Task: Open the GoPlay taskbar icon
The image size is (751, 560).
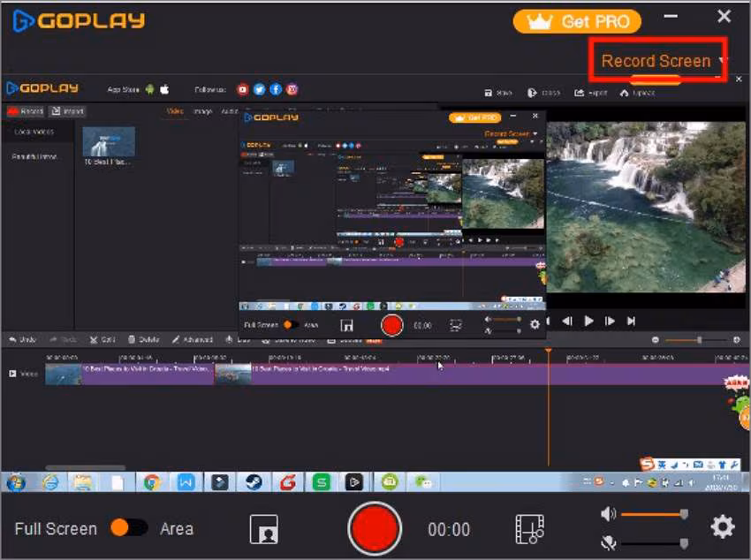Action: (x=354, y=482)
